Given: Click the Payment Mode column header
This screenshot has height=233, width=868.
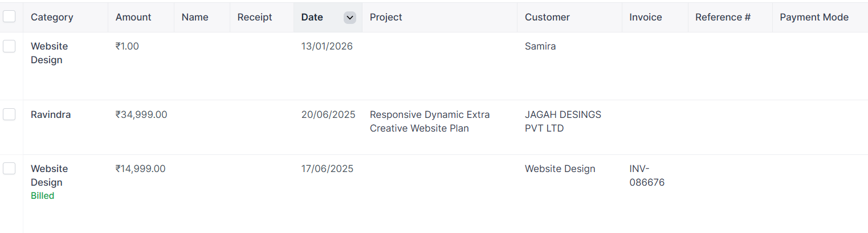Looking at the screenshot, I should coord(814,17).
